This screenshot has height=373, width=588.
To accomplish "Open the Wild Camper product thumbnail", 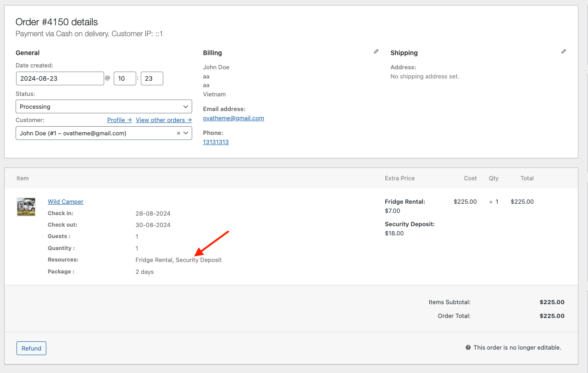I will click(26, 207).
